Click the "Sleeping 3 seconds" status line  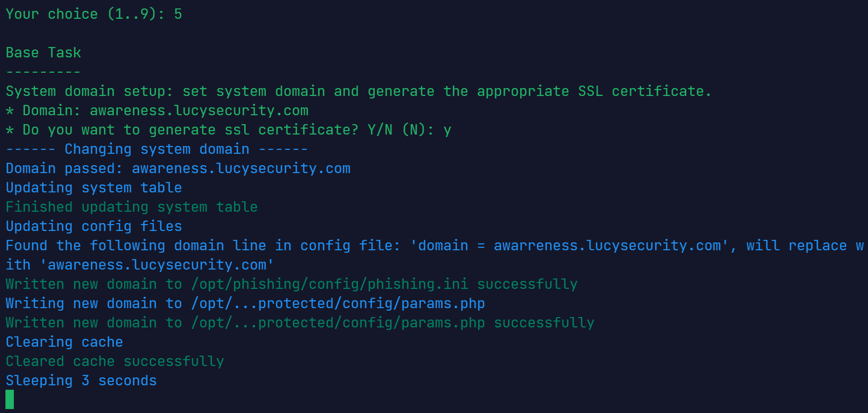81,381
